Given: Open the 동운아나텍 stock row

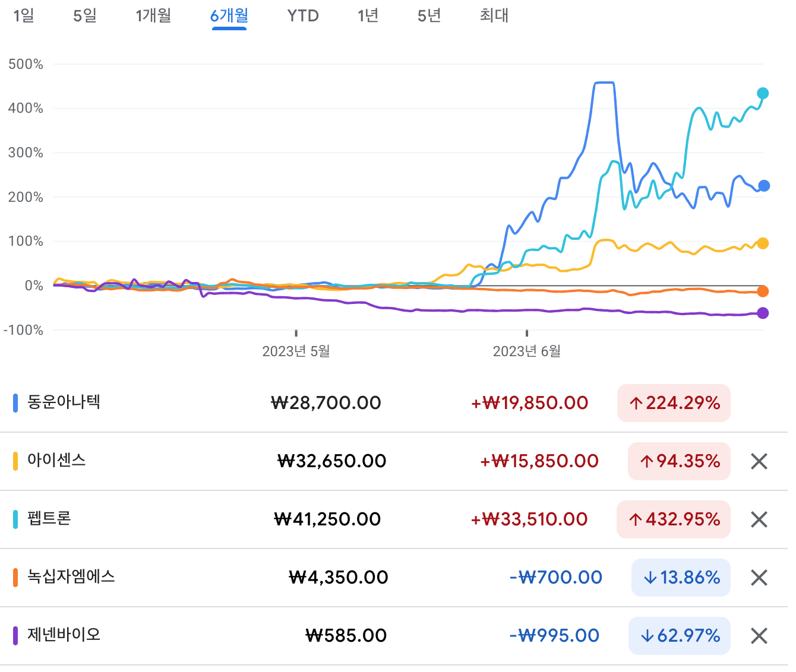Looking at the screenshot, I should [394, 403].
